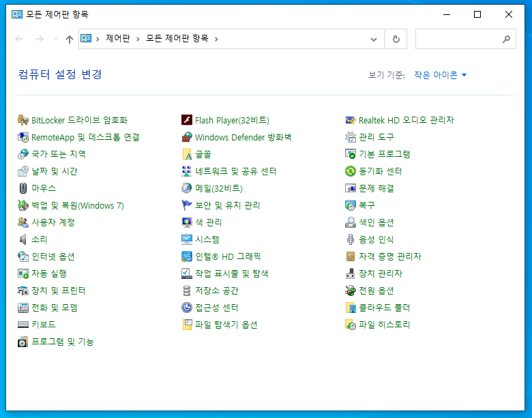Open the 시스템 link
This screenshot has height=418, width=532.
207,239
